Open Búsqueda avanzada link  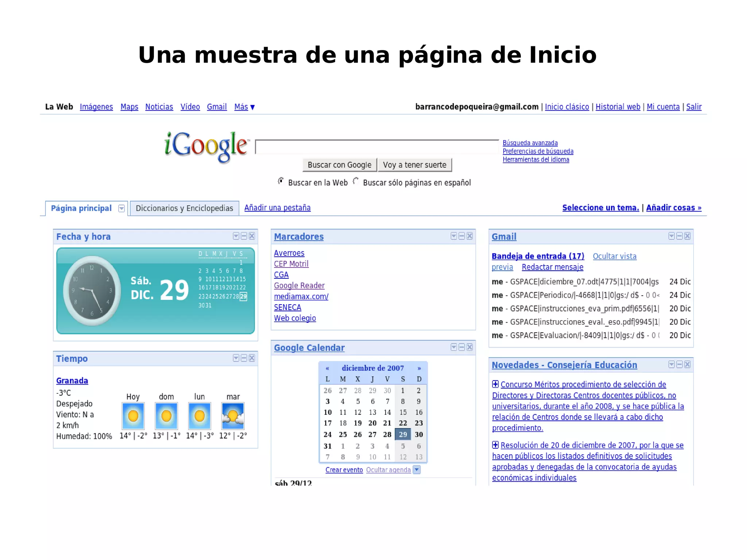[530, 143]
